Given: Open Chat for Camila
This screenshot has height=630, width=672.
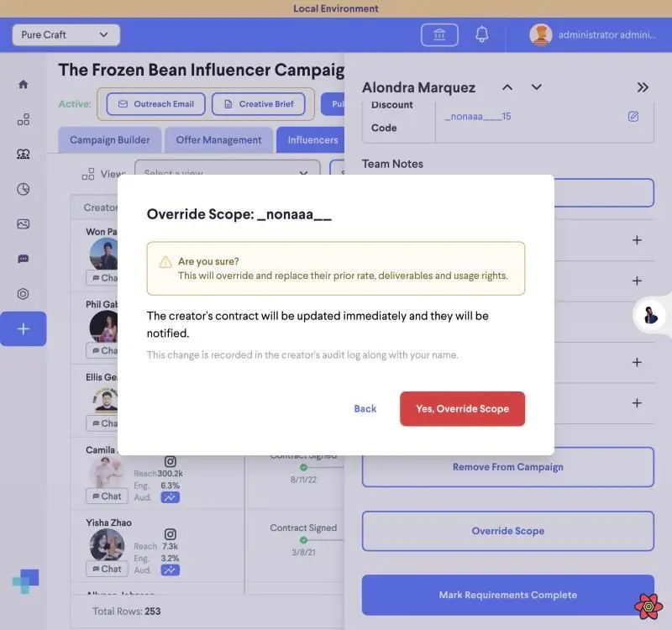Looking at the screenshot, I should tap(107, 496).
